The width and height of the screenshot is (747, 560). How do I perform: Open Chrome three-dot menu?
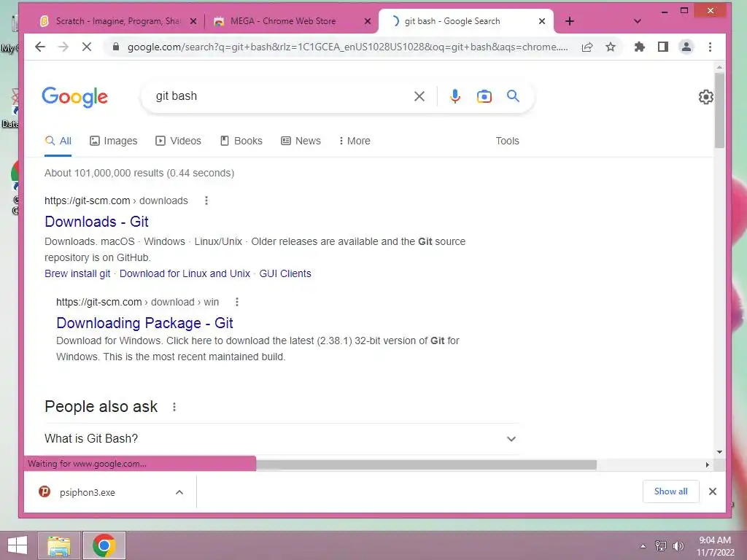point(710,47)
